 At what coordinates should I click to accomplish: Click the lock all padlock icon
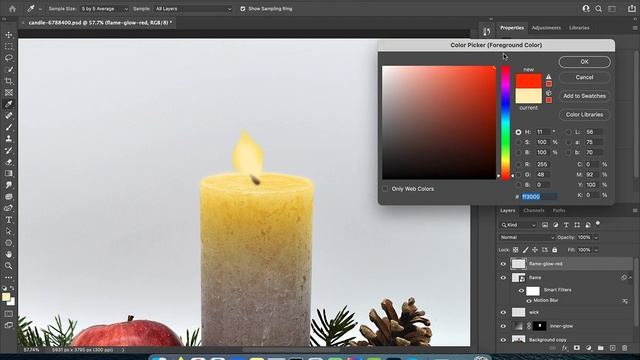pyautogui.click(x=554, y=250)
